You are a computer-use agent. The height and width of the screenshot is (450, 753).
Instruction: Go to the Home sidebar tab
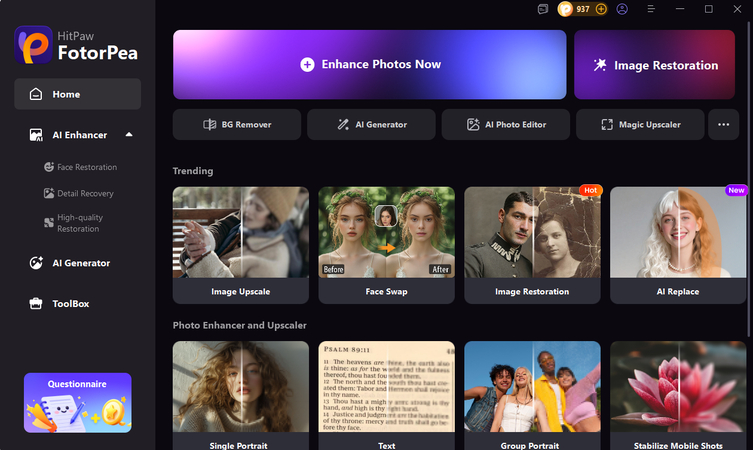pos(77,94)
